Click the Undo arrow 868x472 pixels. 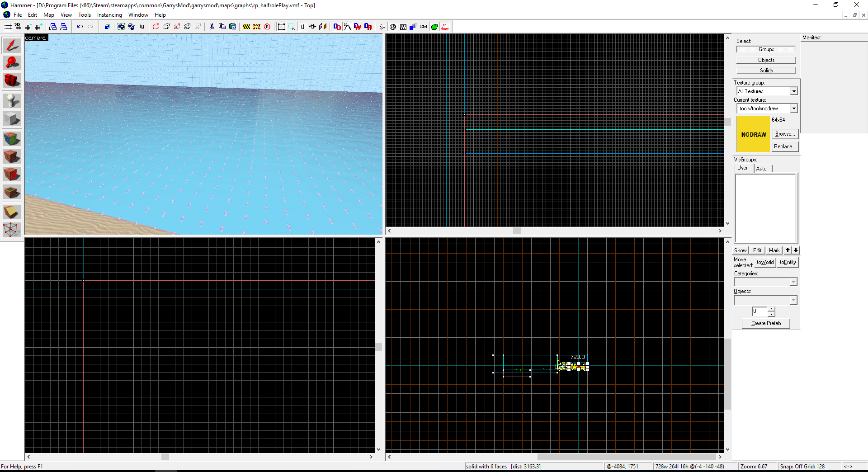point(80,27)
